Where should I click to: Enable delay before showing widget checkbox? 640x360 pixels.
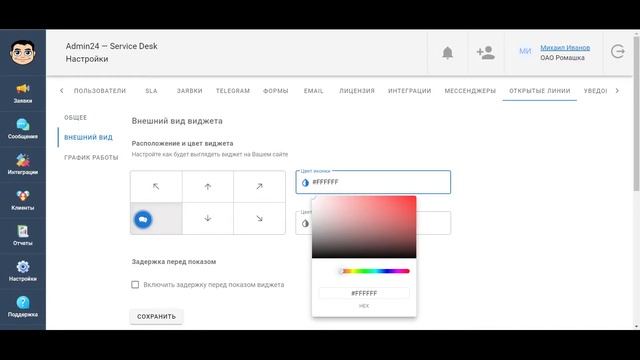tap(135, 284)
